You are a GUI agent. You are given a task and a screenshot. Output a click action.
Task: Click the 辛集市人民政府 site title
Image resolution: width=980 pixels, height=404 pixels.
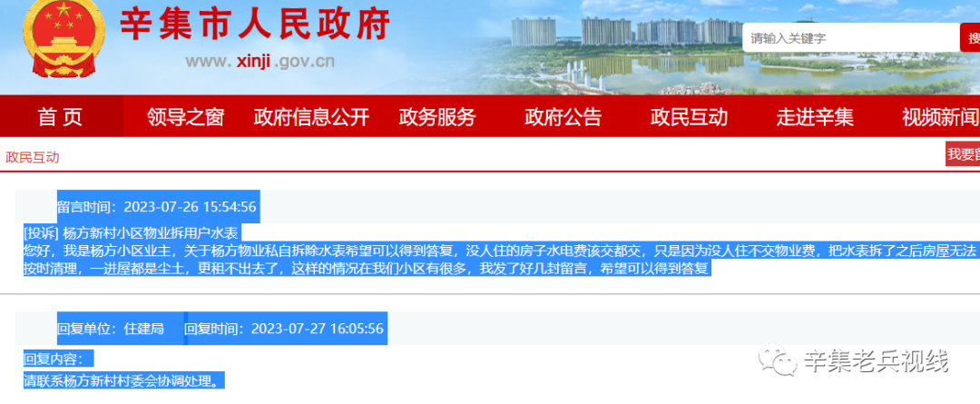point(255,25)
